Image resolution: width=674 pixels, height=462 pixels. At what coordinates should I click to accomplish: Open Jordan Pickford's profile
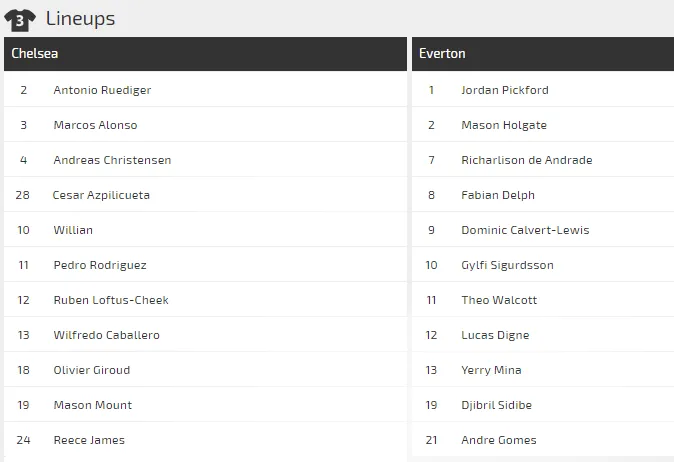tap(504, 90)
